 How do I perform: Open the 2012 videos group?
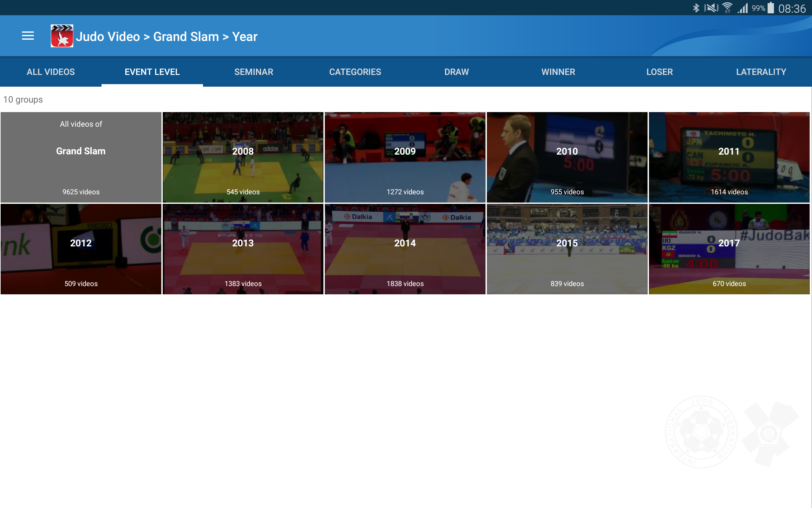81,249
